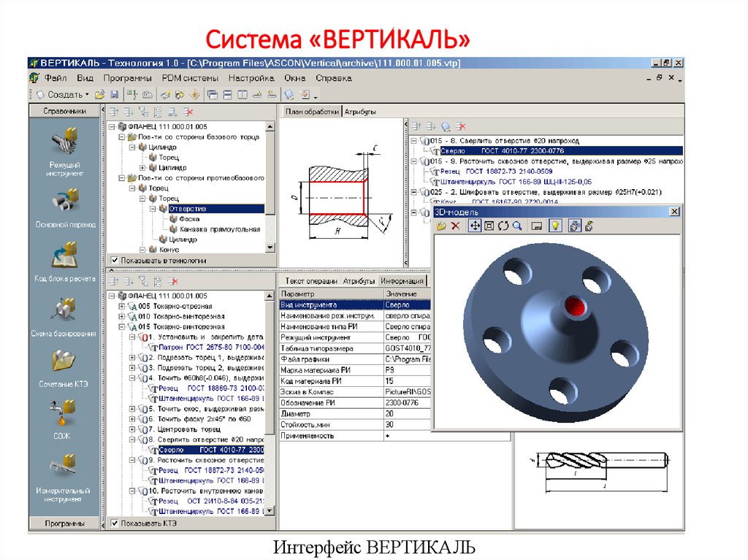Viewport: 748px width, 560px height.
Task: Select the Диаметр parameter row
Action: [356, 413]
